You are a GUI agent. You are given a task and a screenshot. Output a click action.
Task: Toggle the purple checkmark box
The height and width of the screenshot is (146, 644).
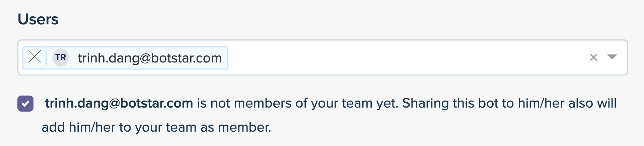click(25, 104)
